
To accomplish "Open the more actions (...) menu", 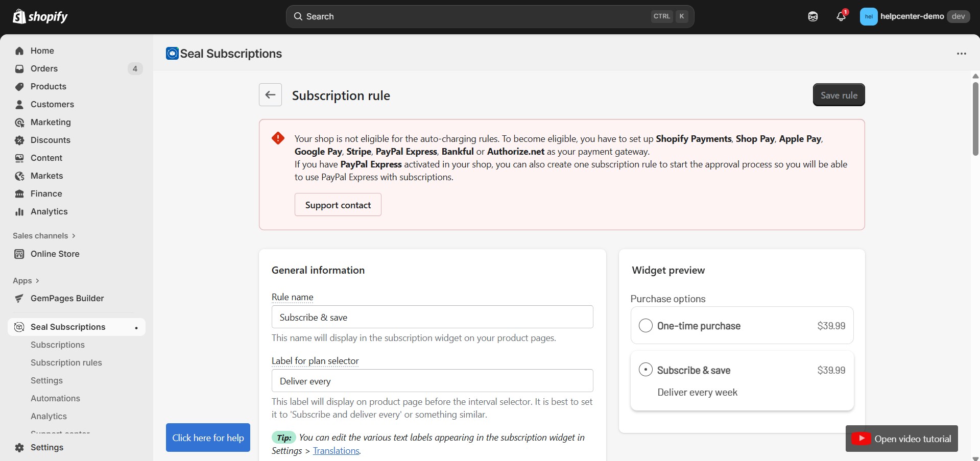I will point(962,53).
